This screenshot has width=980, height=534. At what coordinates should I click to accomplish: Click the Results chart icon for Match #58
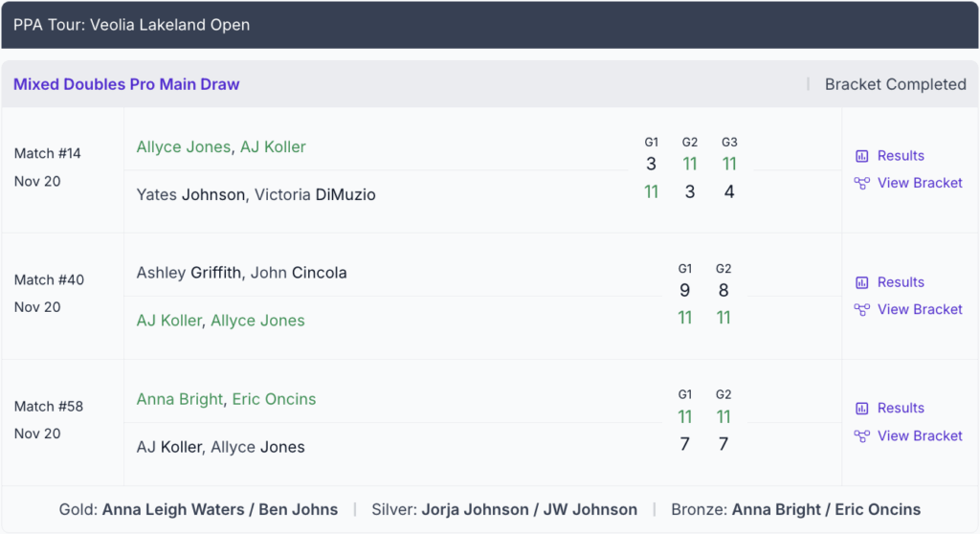click(x=861, y=409)
